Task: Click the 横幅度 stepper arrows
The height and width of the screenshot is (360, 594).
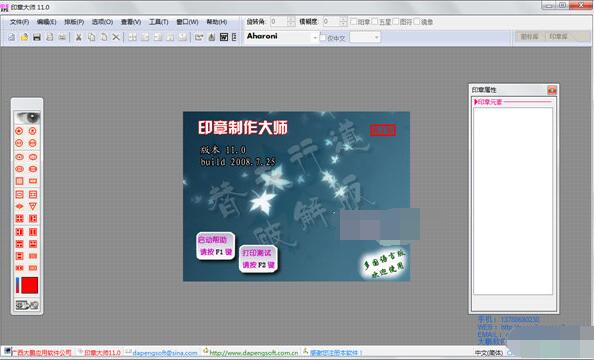Action: coord(343,22)
